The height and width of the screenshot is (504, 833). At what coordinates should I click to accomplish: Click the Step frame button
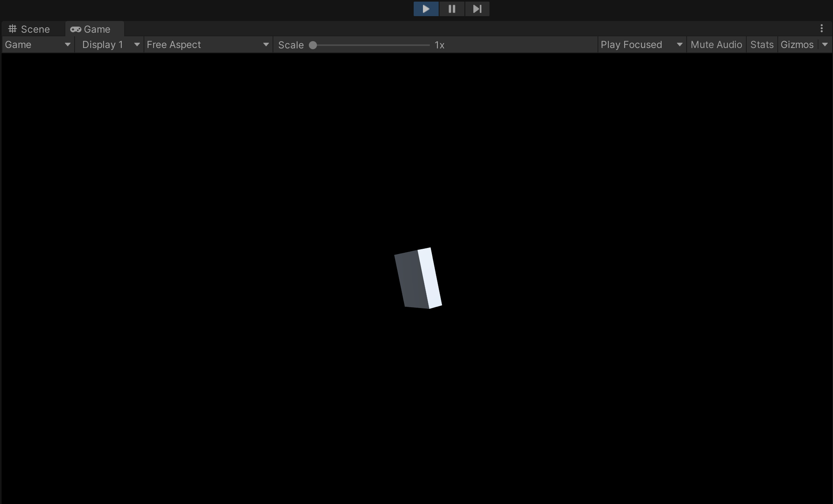click(x=477, y=9)
